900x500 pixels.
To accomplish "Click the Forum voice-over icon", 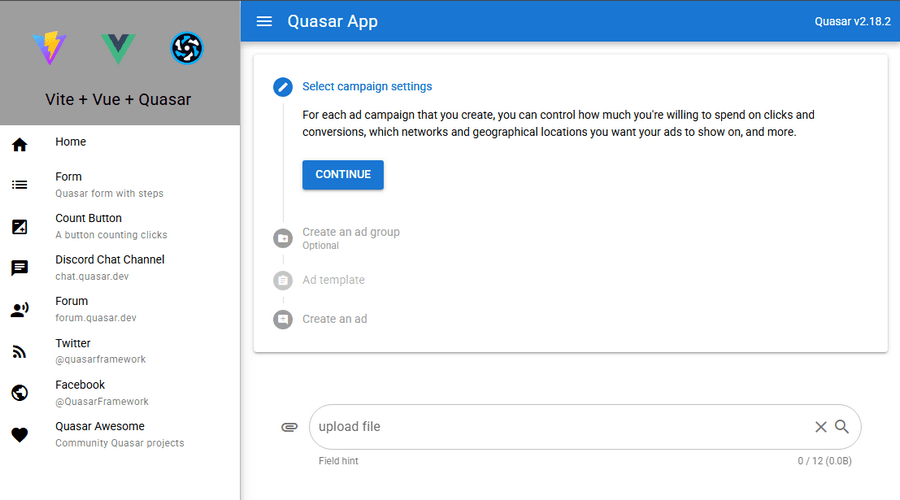I will click(x=20, y=310).
